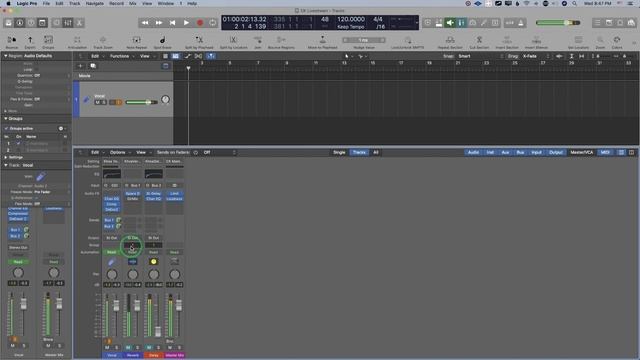Click the Insert Silence toolbar icon

[536, 42]
